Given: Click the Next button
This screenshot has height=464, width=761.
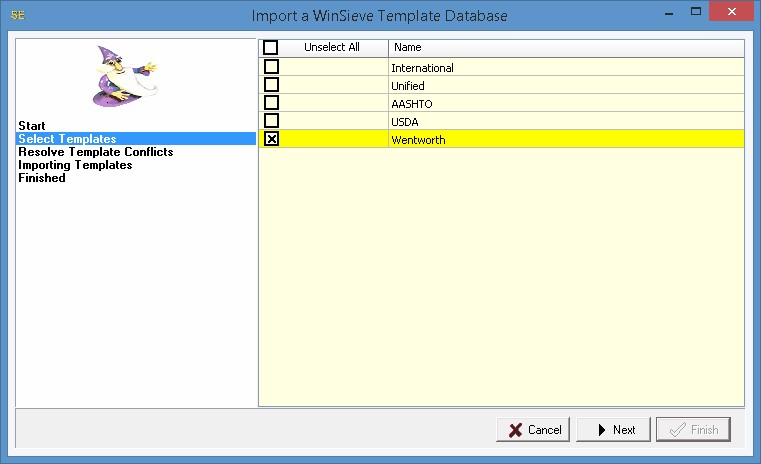Looking at the screenshot, I should [x=612, y=430].
